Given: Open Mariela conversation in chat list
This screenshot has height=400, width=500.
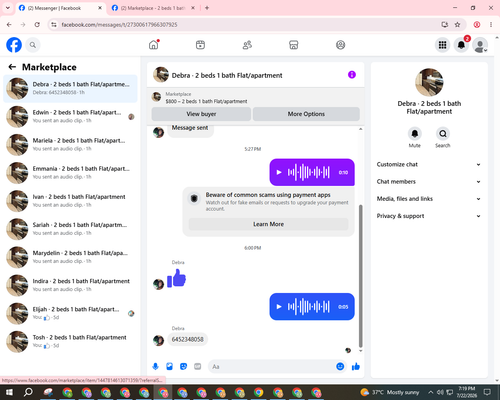Looking at the screenshot, I should (70, 145).
